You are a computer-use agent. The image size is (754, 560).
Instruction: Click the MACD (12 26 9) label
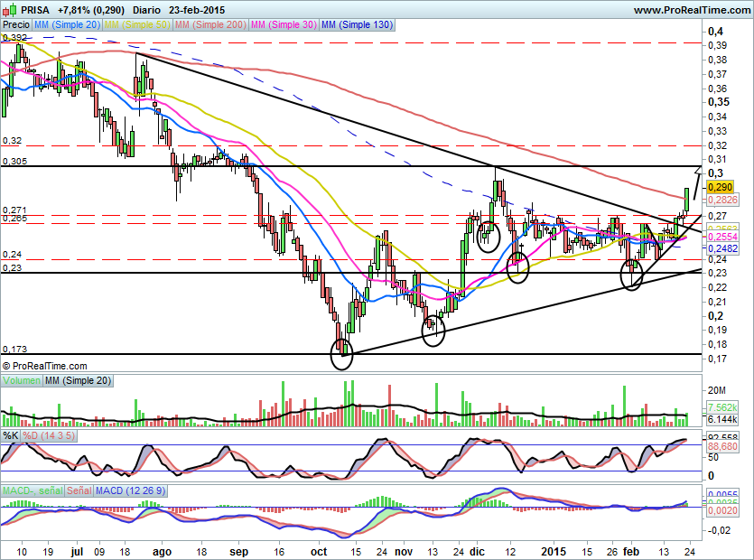click(x=130, y=490)
